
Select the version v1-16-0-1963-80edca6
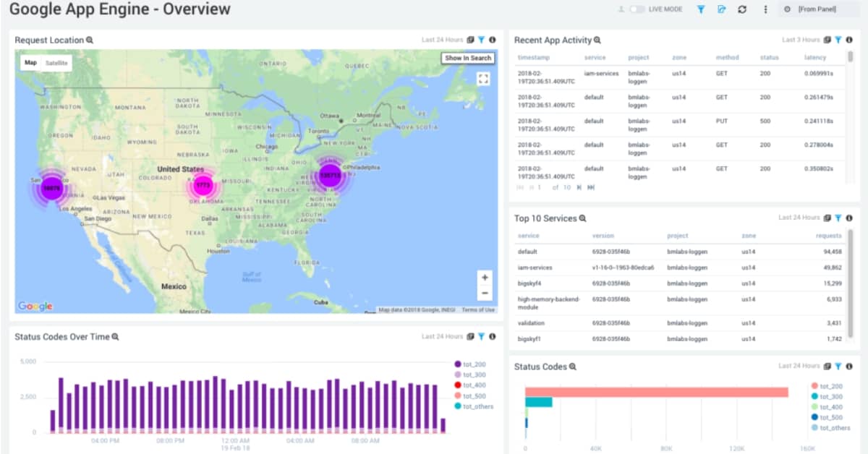point(623,267)
